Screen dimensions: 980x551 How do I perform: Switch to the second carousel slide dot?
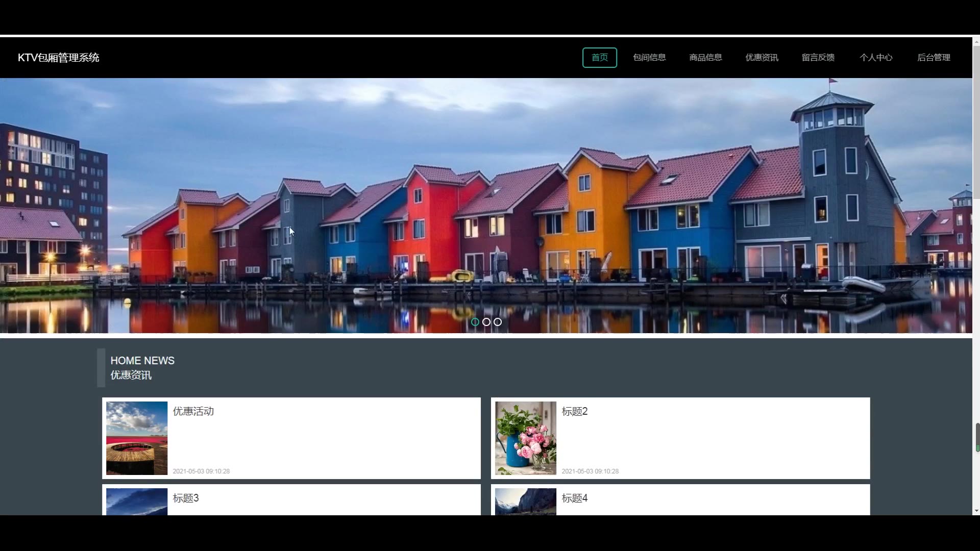[486, 322]
